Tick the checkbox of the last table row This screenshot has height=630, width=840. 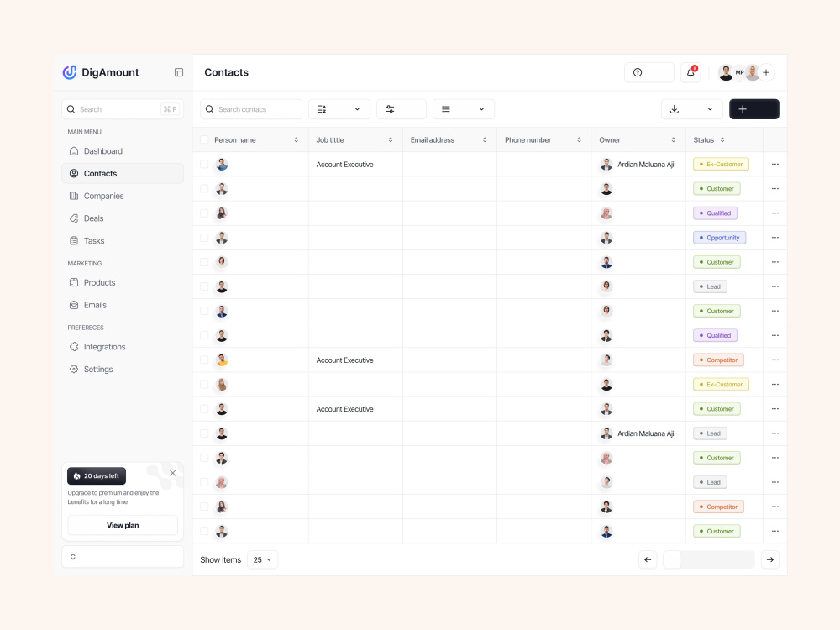point(204,532)
